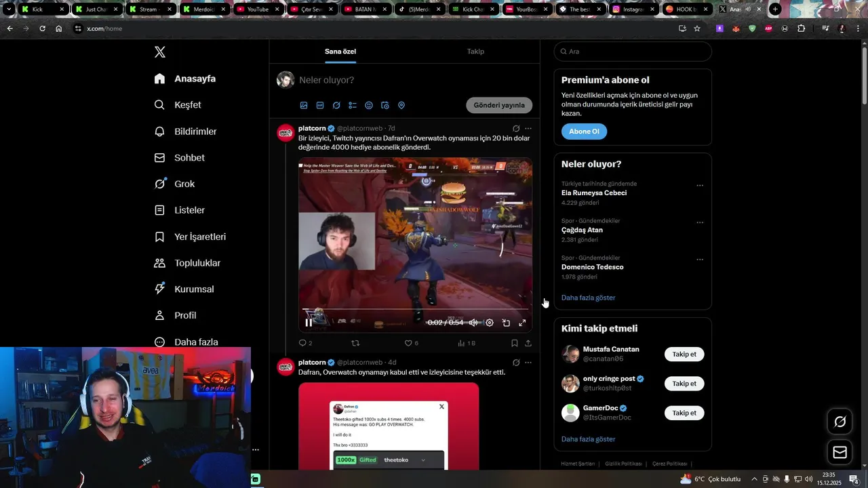Open taskbar weather widget 6°C
This screenshot has width=868, height=488.
[710, 479]
